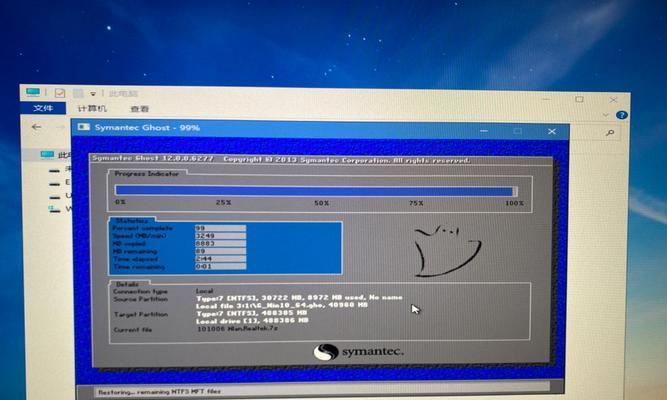The height and width of the screenshot is (400, 667).
Task: Maximize the File Explorer window
Action: tap(579, 100)
